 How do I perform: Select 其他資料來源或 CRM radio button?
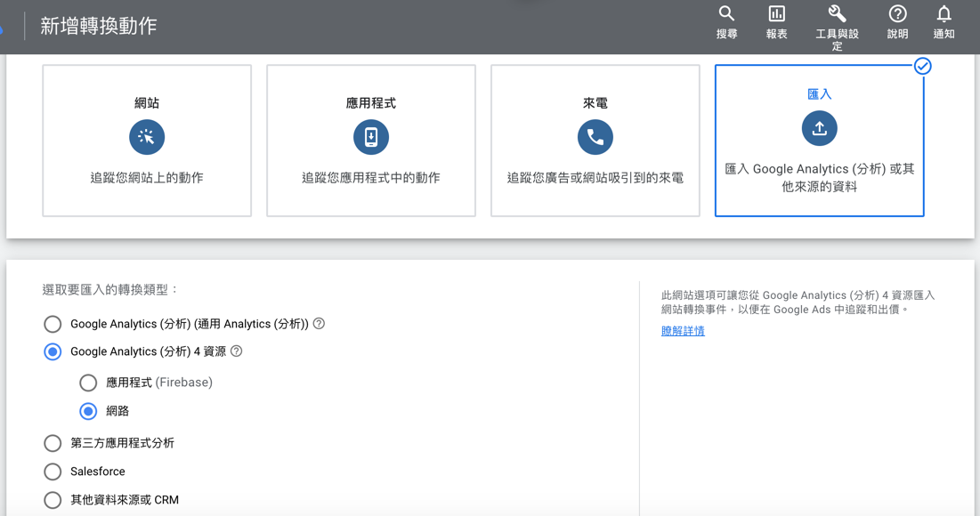point(53,500)
